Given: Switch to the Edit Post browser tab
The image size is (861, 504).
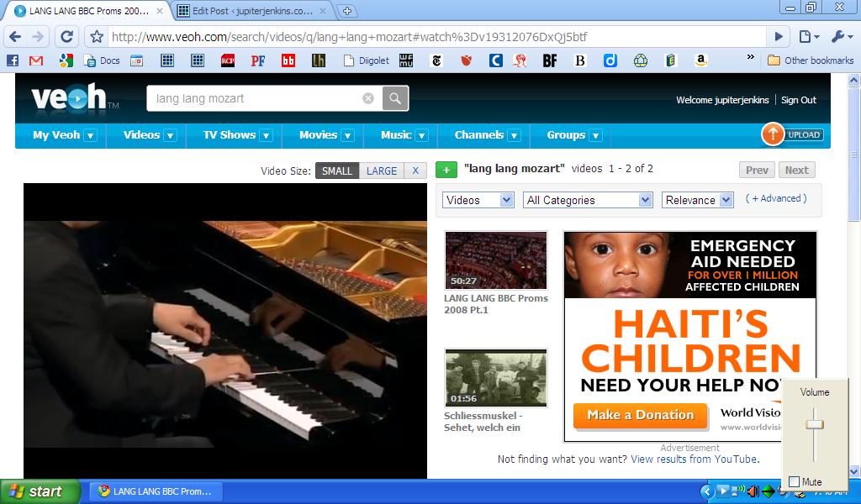Looking at the screenshot, I should (x=252, y=11).
